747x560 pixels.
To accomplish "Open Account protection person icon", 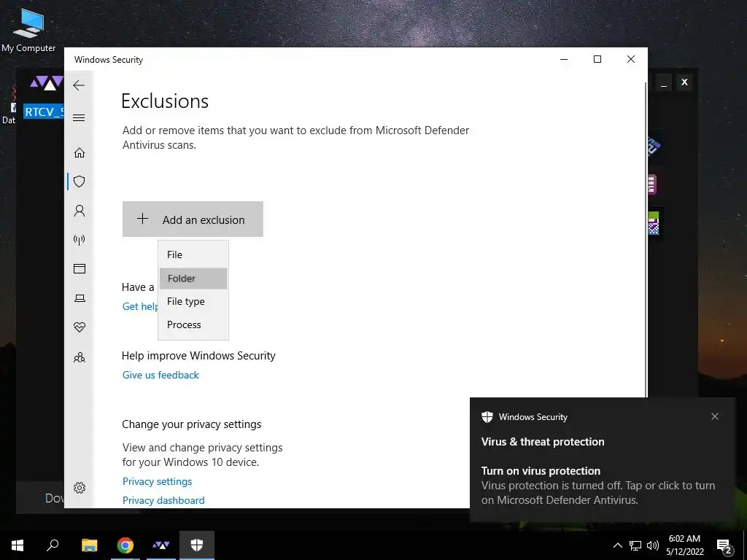I will (x=79, y=211).
